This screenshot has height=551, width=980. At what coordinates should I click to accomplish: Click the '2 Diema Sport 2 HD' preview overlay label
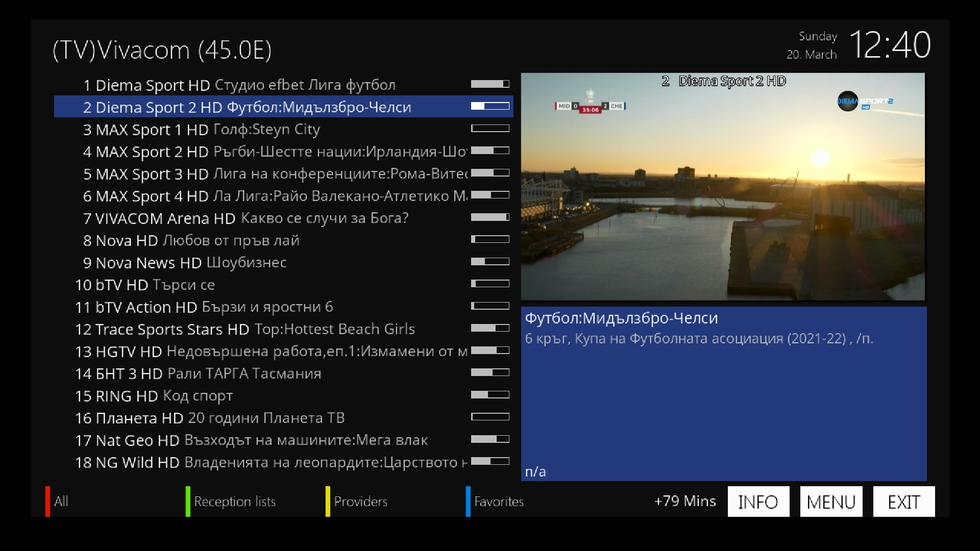[724, 81]
